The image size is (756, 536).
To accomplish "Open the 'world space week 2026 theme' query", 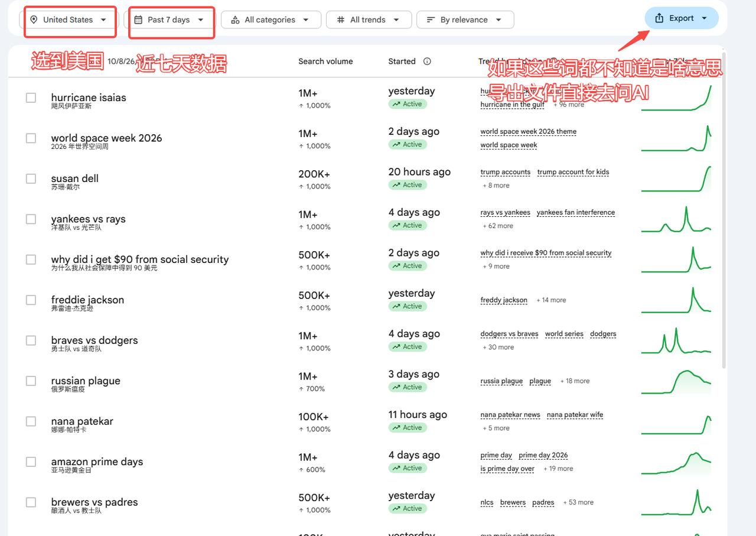I will tap(529, 132).
